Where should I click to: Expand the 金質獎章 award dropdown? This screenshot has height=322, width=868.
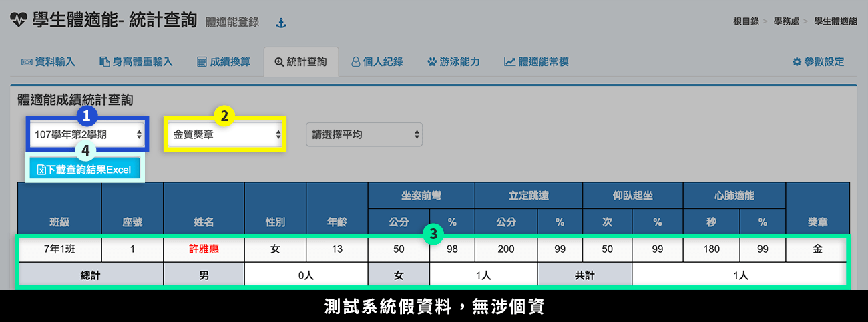pyautogui.click(x=226, y=134)
